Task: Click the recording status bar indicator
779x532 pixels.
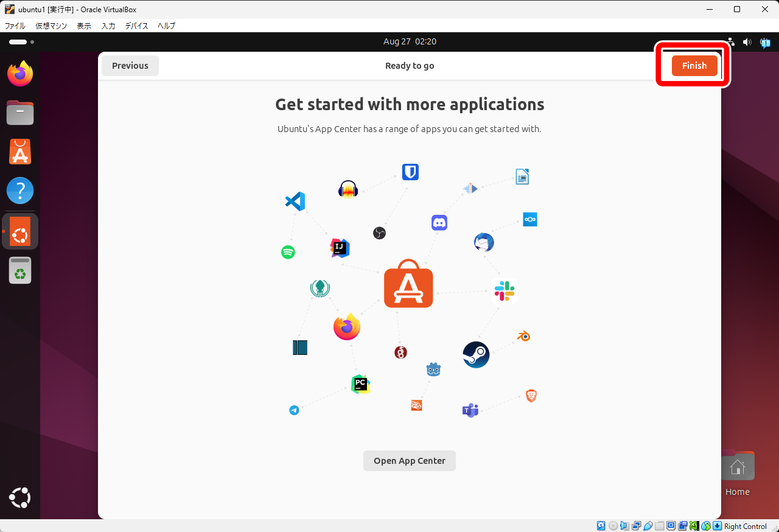Action: coord(683,526)
